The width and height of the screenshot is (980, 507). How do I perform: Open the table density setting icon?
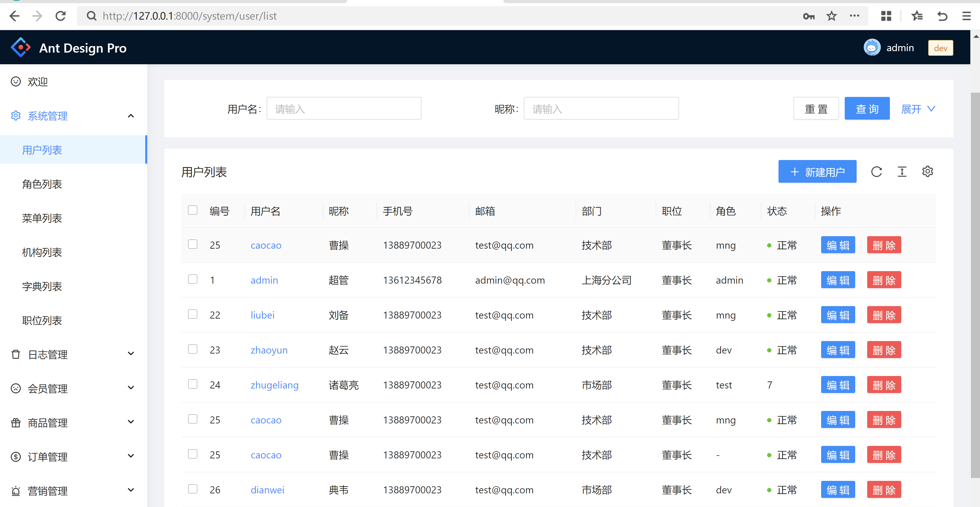(x=902, y=172)
